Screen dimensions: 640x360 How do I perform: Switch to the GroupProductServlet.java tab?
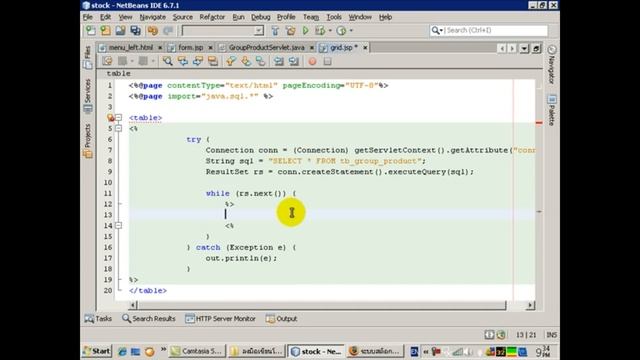266,48
